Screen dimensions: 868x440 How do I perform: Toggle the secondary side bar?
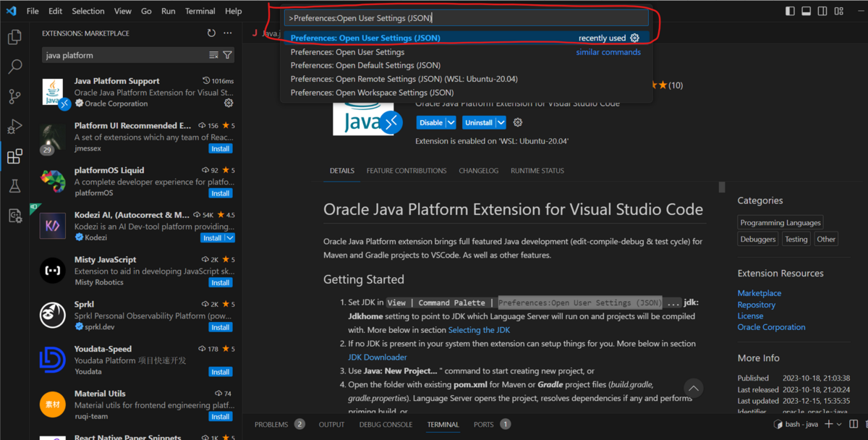[823, 11]
